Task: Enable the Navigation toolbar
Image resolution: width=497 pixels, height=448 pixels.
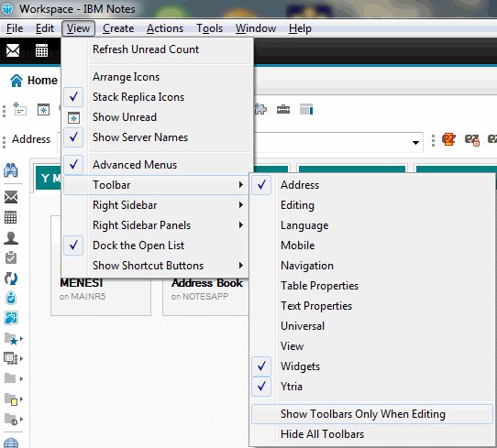Action: point(372,266)
